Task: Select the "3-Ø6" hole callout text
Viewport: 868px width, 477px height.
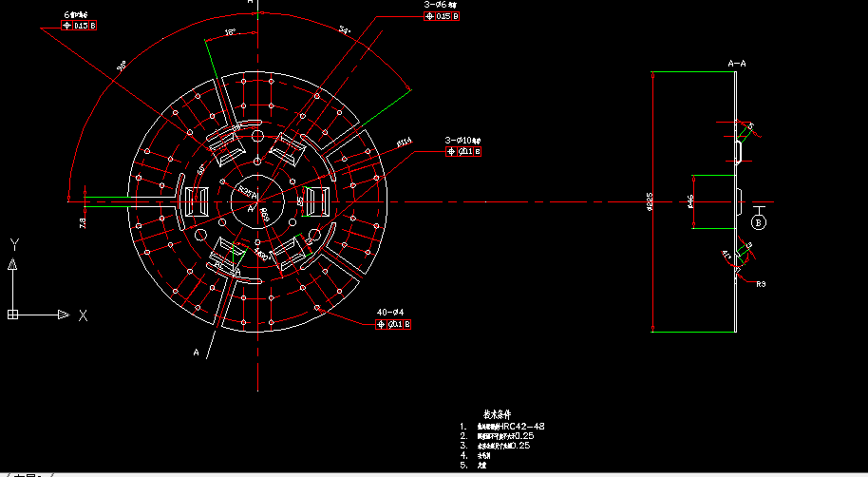Action: [x=441, y=5]
